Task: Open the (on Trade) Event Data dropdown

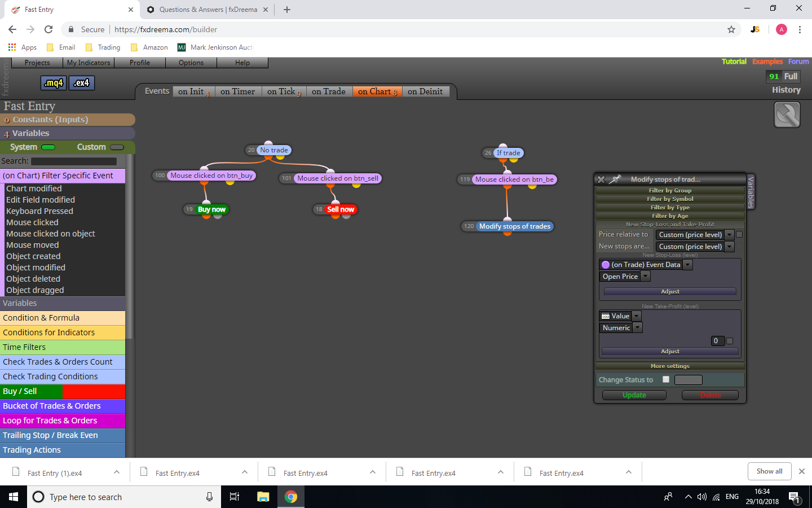Action: (x=646, y=265)
